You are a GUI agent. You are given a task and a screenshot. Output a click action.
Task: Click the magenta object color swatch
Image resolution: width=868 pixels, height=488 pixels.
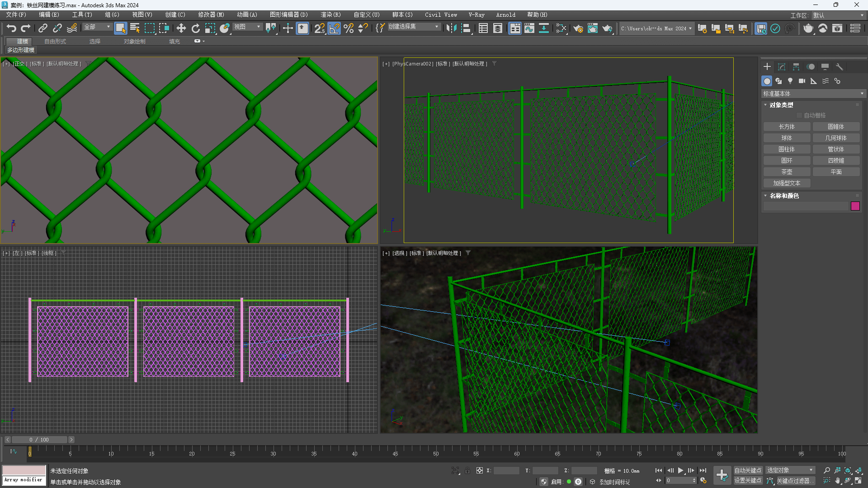[855, 206]
